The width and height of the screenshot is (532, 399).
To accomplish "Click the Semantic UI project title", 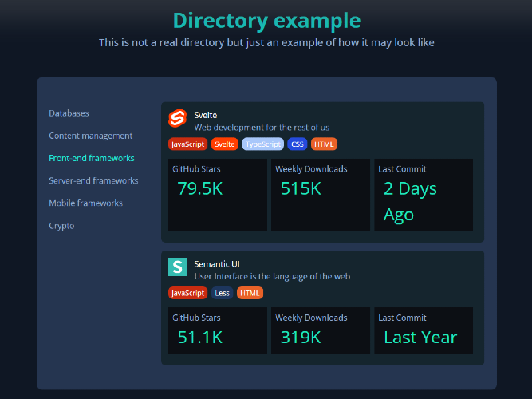I will tap(217, 264).
